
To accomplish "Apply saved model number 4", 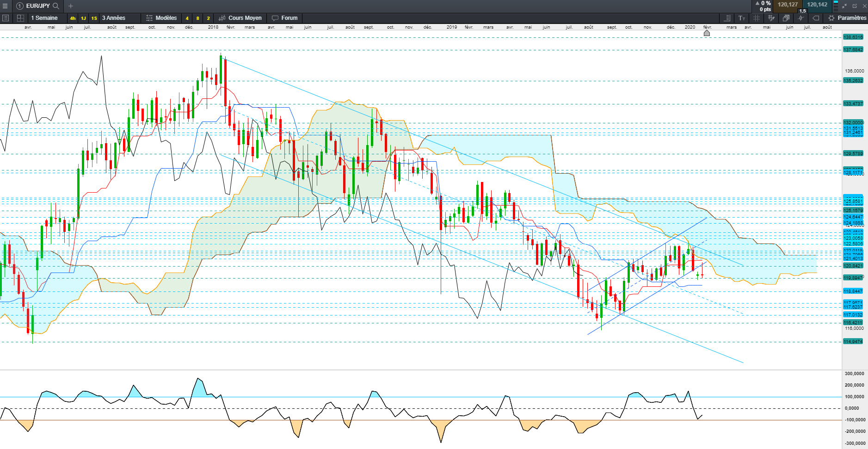I will [187, 18].
